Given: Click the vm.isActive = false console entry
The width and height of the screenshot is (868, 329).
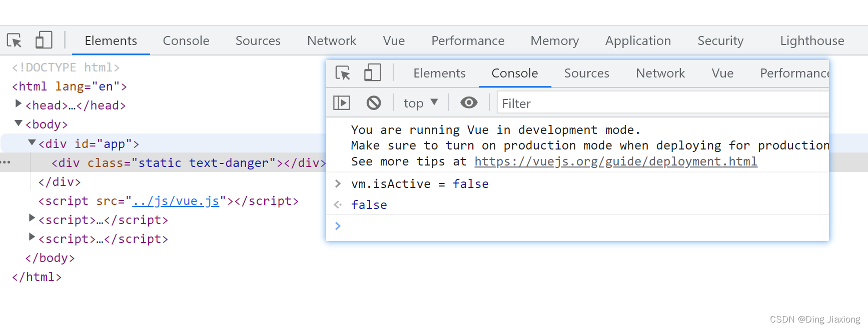Looking at the screenshot, I should coord(420,184).
